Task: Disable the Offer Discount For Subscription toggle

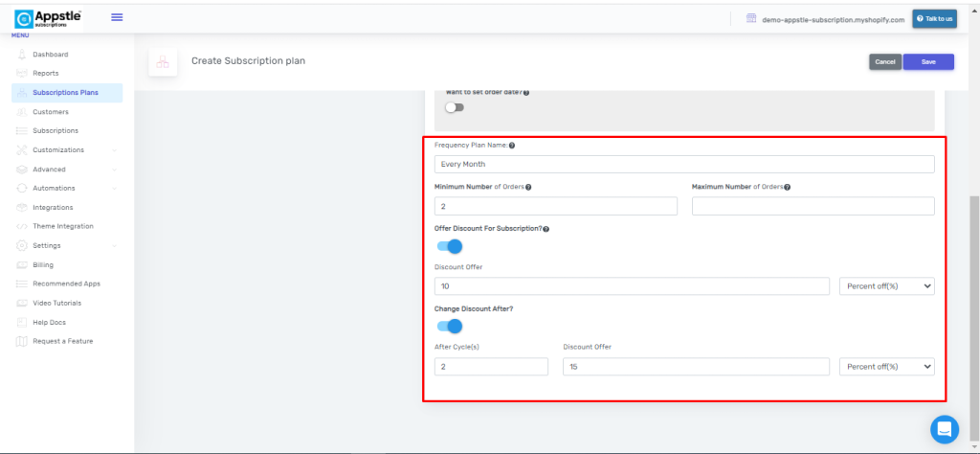Action: point(449,246)
